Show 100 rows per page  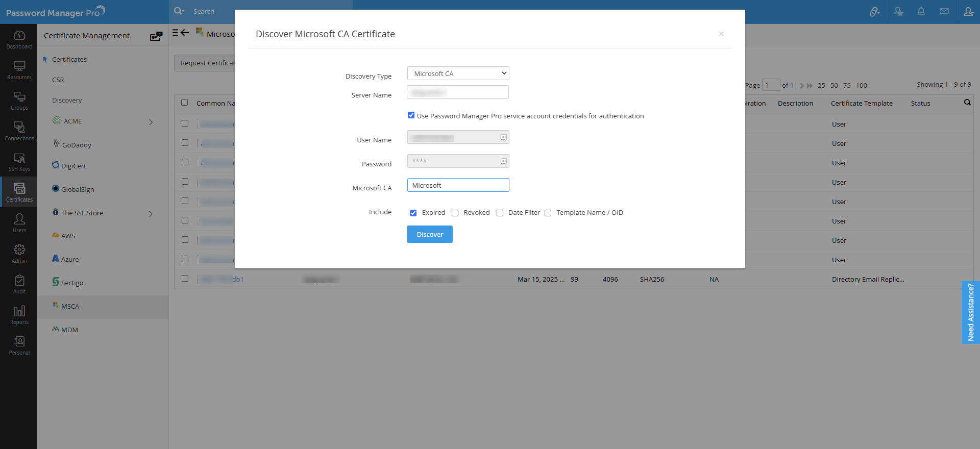[x=862, y=86]
